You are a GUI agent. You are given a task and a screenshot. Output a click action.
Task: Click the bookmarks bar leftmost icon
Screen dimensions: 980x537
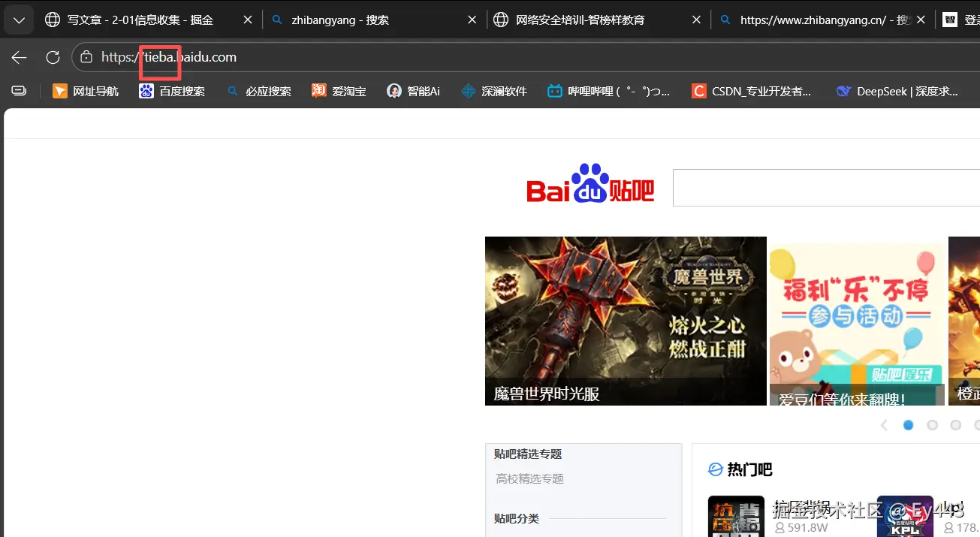pos(19,91)
